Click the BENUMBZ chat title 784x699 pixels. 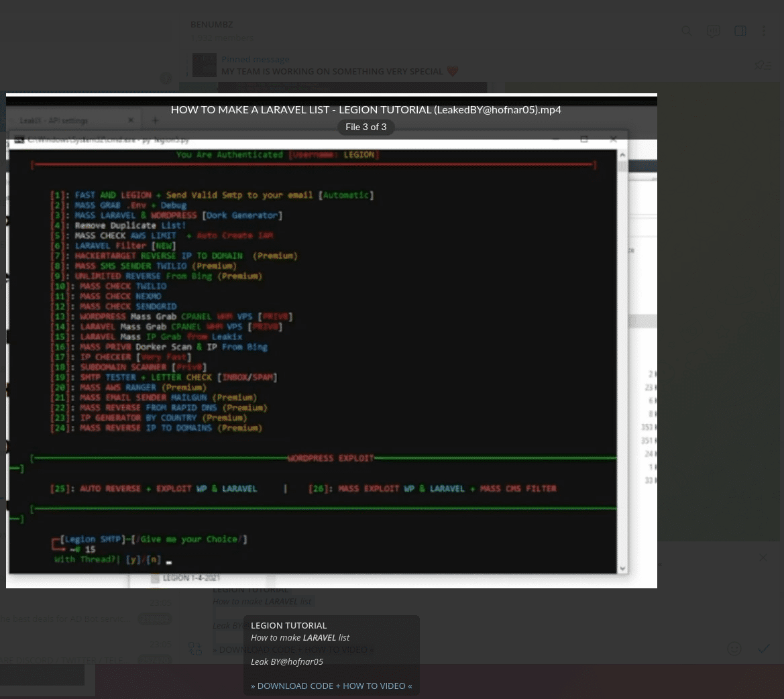tap(212, 25)
